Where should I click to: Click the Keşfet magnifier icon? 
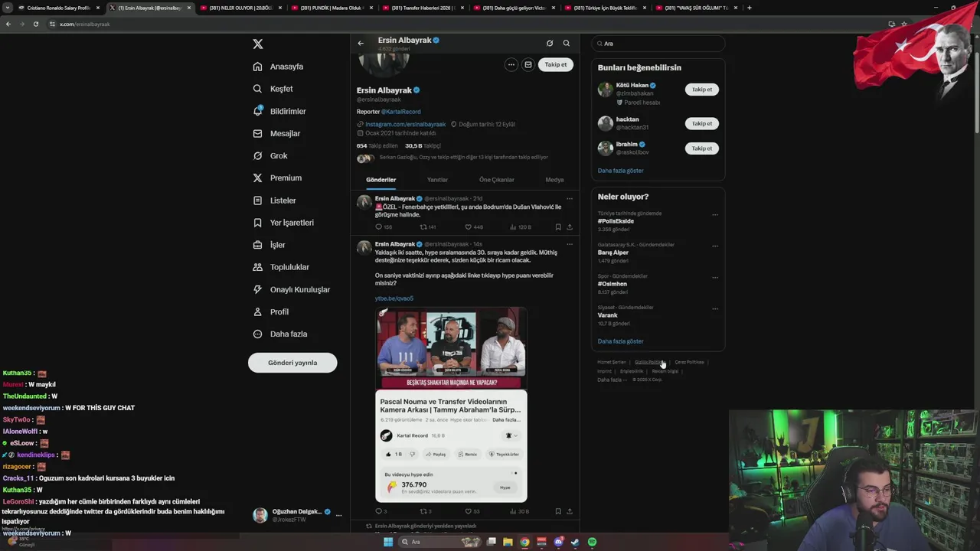258,89
